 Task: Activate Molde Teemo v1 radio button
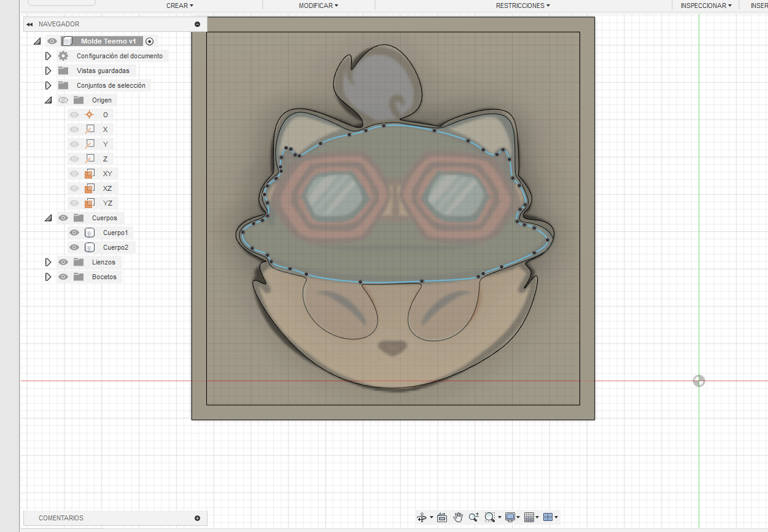pos(150,41)
